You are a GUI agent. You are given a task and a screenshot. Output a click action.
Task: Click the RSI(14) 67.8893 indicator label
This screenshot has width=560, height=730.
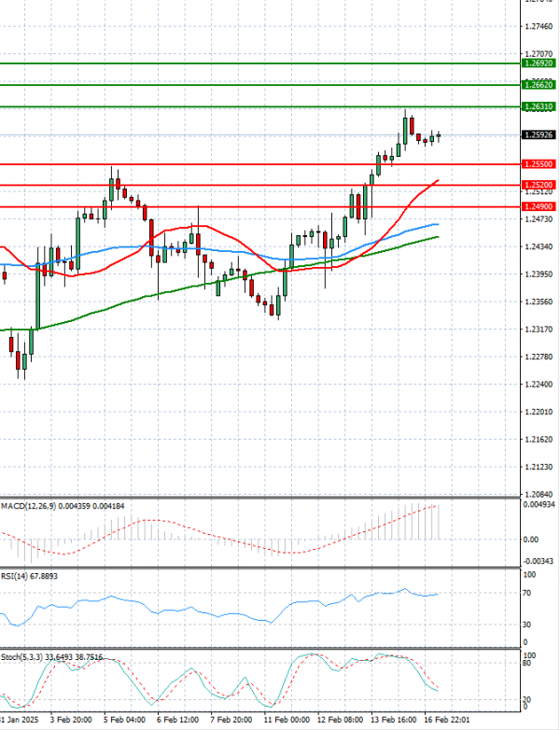click(29, 576)
